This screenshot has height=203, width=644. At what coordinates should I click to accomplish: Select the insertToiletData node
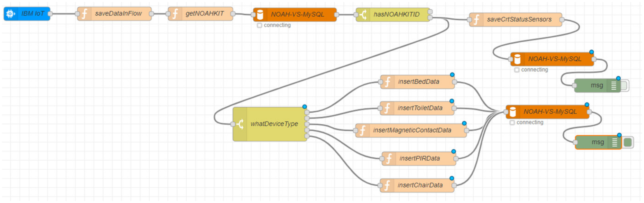[420, 108]
